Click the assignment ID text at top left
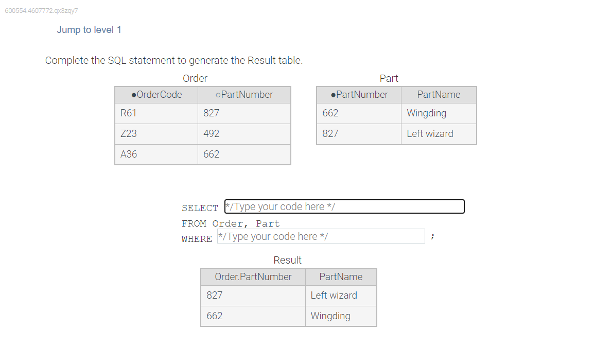The height and width of the screenshot is (364, 595). coord(41,10)
